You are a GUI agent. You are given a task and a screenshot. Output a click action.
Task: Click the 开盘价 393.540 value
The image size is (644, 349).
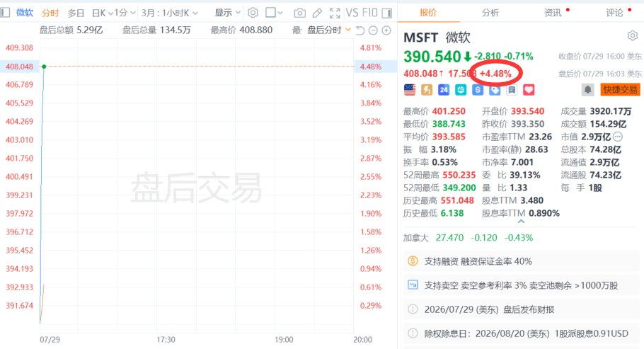(x=528, y=111)
